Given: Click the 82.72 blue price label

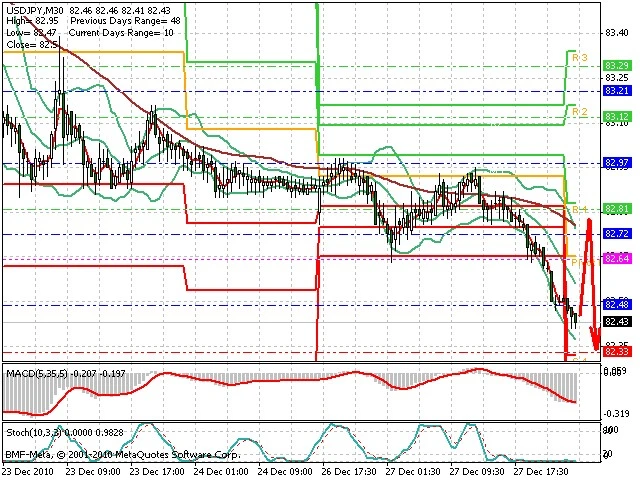Looking at the screenshot, I should pos(617,234).
